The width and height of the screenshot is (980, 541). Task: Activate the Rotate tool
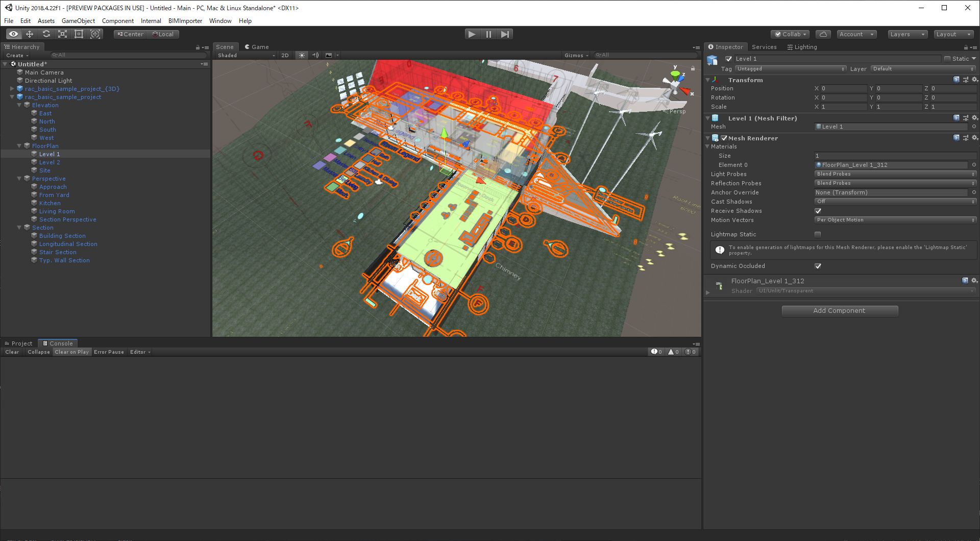click(46, 34)
